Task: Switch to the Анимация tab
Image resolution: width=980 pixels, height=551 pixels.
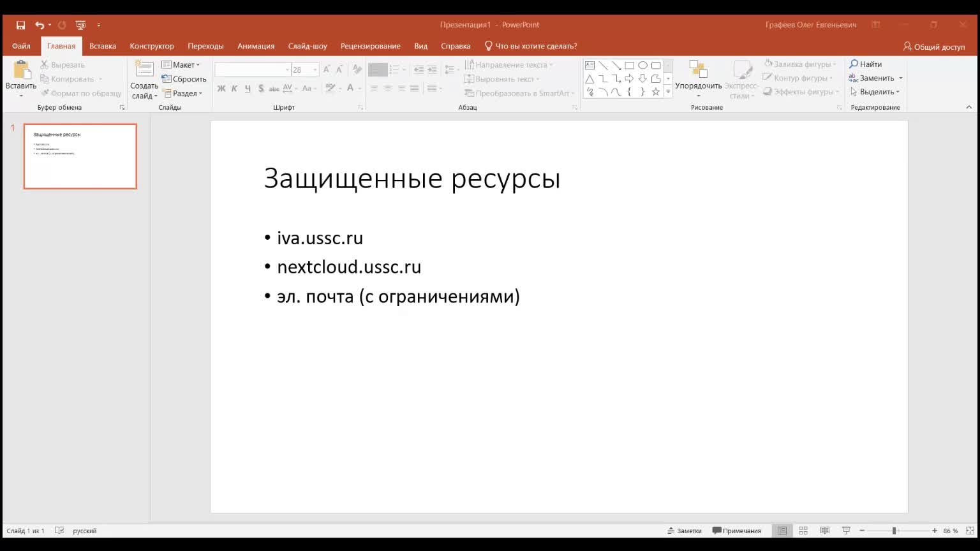Action: point(256,46)
